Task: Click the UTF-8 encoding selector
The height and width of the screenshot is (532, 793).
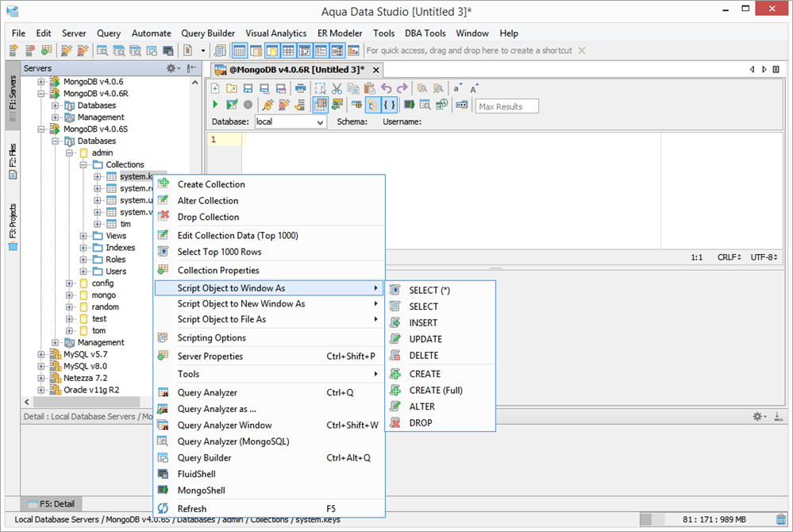Action: coord(764,257)
